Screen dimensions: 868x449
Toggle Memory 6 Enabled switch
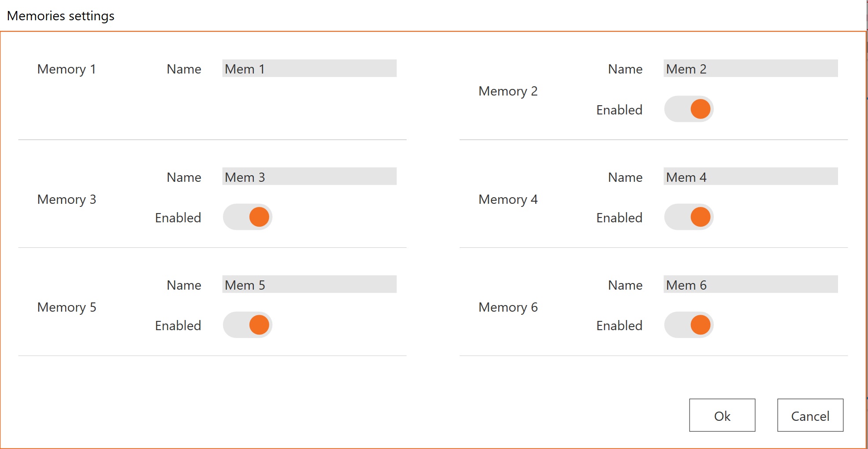tap(689, 325)
